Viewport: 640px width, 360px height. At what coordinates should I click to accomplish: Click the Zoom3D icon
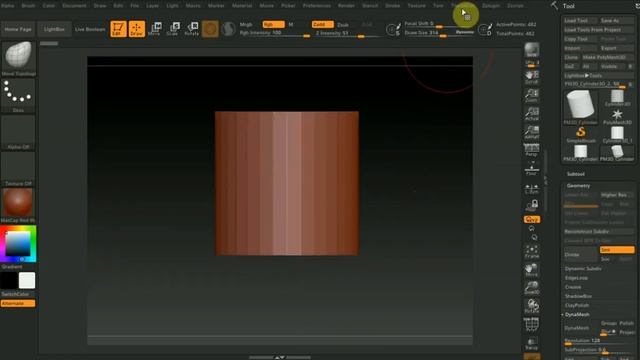pyautogui.click(x=532, y=288)
